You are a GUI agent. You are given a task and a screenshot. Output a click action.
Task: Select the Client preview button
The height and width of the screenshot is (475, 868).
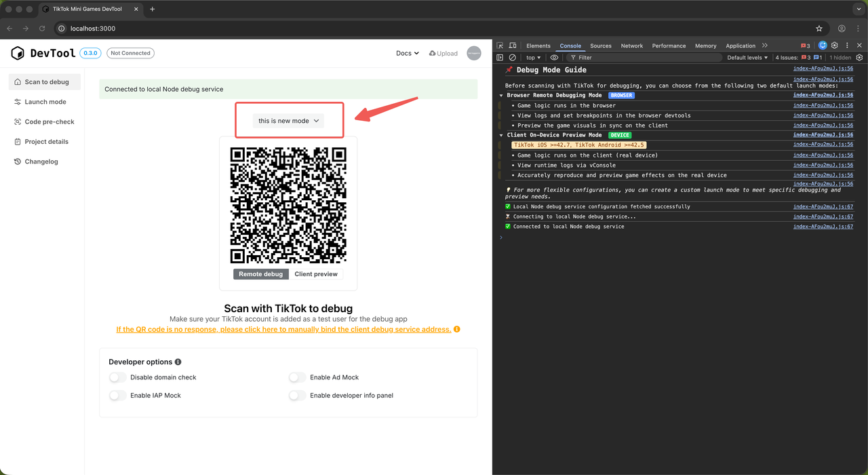[x=316, y=274]
